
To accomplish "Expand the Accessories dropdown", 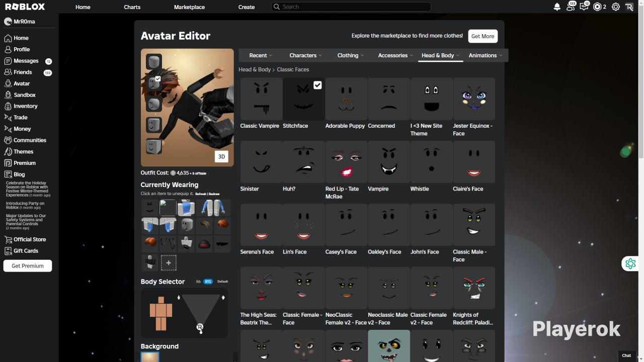I will coord(395,55).
